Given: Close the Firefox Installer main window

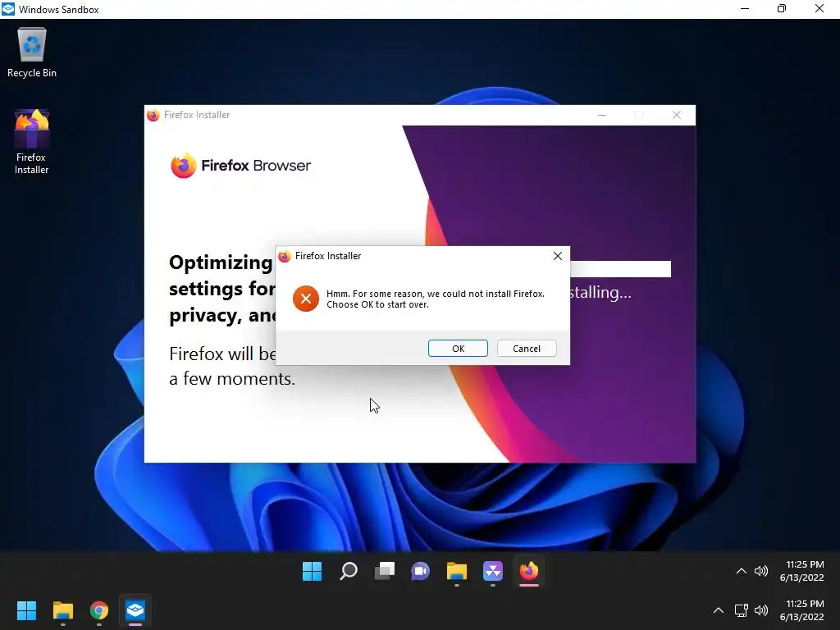Looking at the screenshot, I should tap(677, 115).
